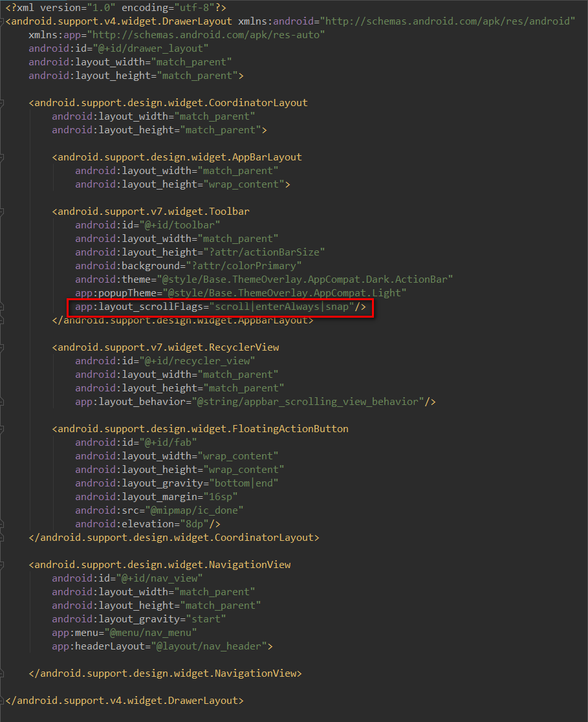Click the AppBarLayout opening tag
Image resolution: width=588 pixels, height=722 pixels.
point(177,157)
